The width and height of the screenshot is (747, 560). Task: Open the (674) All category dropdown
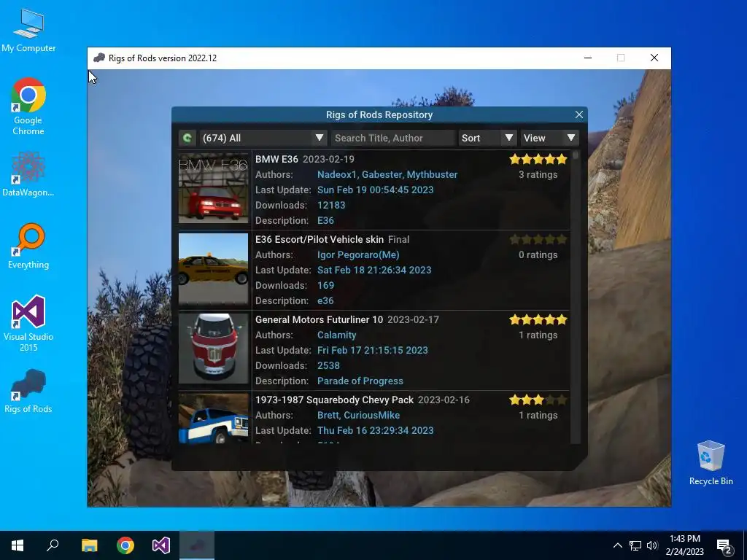[263, 138]
